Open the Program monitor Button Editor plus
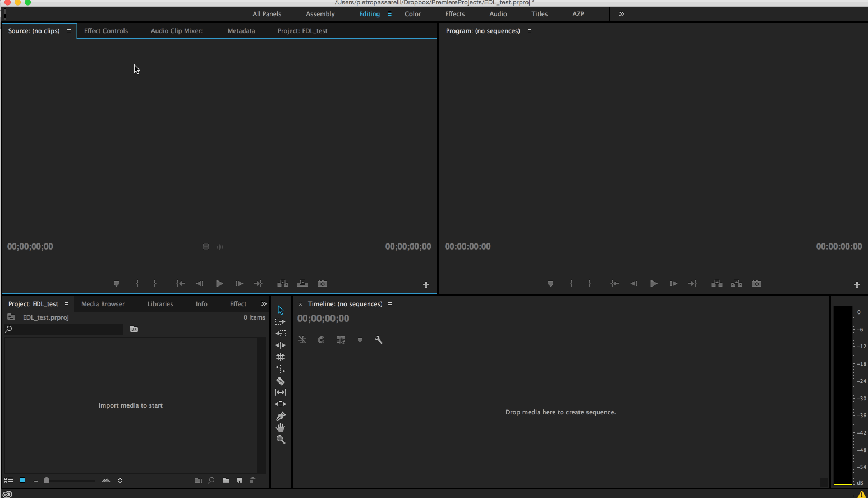The height and width of the screenshot is (498, 868). (x=857, y=285)
